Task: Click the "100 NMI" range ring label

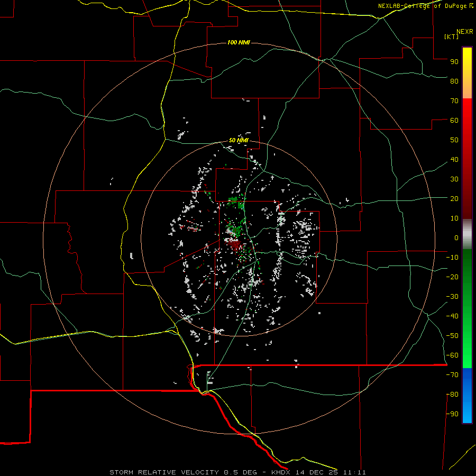Action: (x=239, y=42)
